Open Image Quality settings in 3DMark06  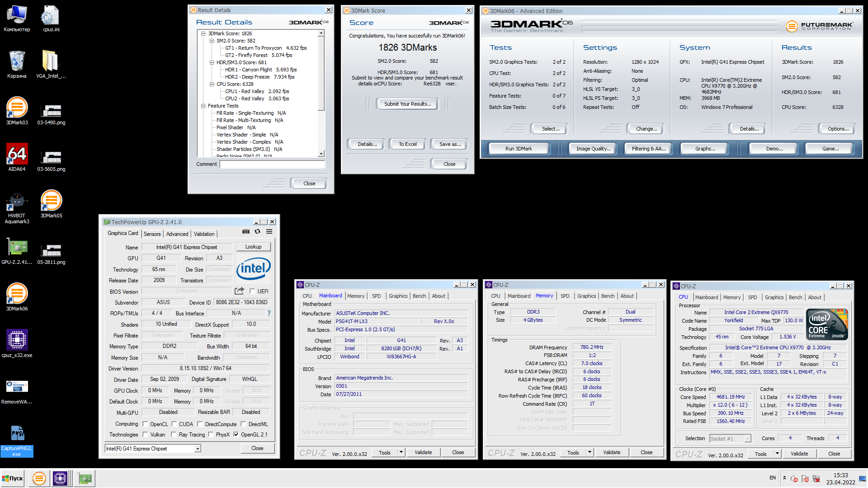pyautogui.click(x=594, y=149)
